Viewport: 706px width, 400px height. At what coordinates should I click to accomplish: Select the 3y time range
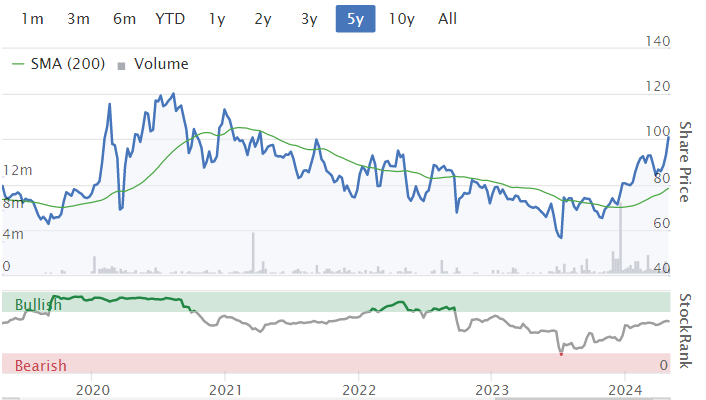pyautogui.click(x=309, y=19)
